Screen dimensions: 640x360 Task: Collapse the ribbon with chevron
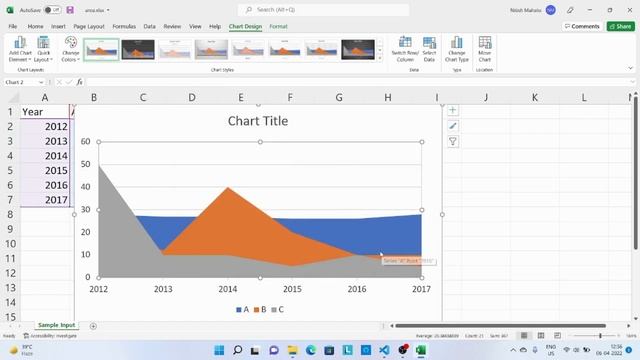coord(631,68)
